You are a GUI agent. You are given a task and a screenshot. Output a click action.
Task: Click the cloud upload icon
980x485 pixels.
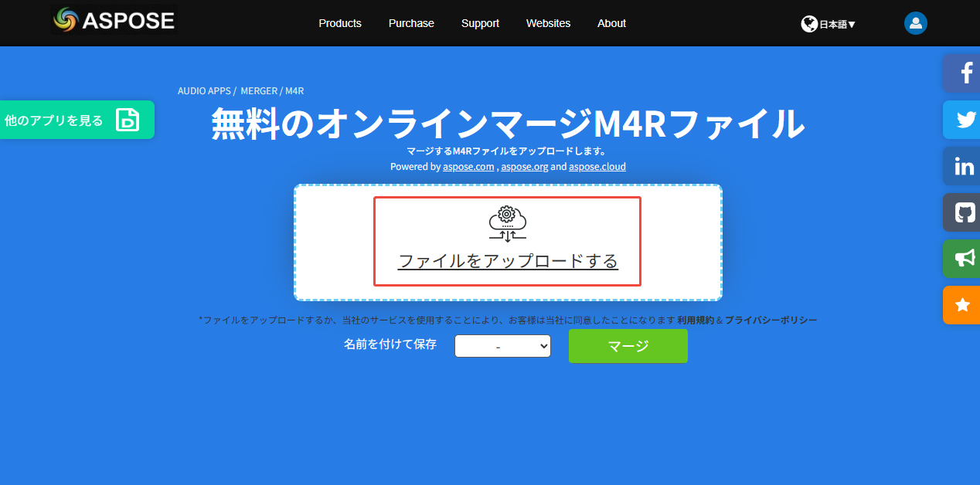click(x=507, y=224)
